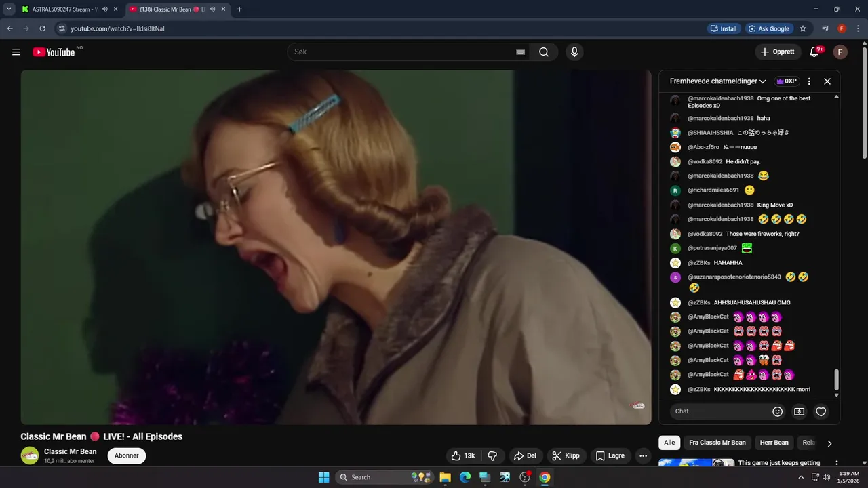Click the Del share button

tap(526, 455)
